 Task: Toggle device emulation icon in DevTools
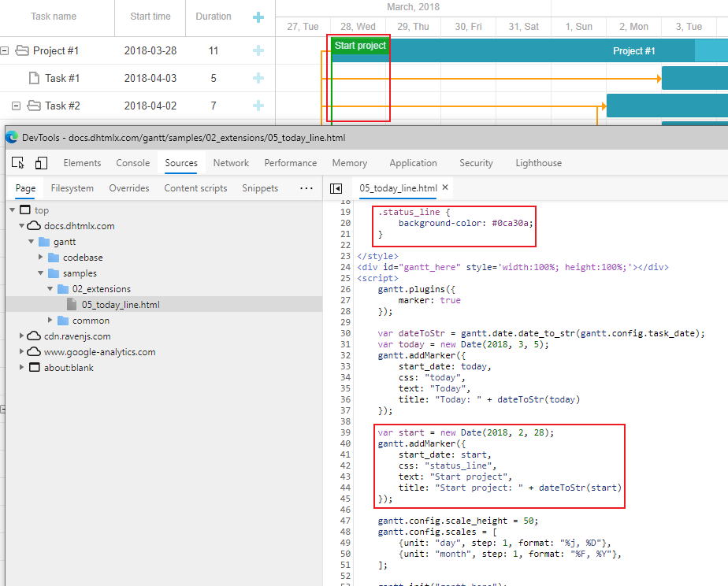[x=41, y=163]
